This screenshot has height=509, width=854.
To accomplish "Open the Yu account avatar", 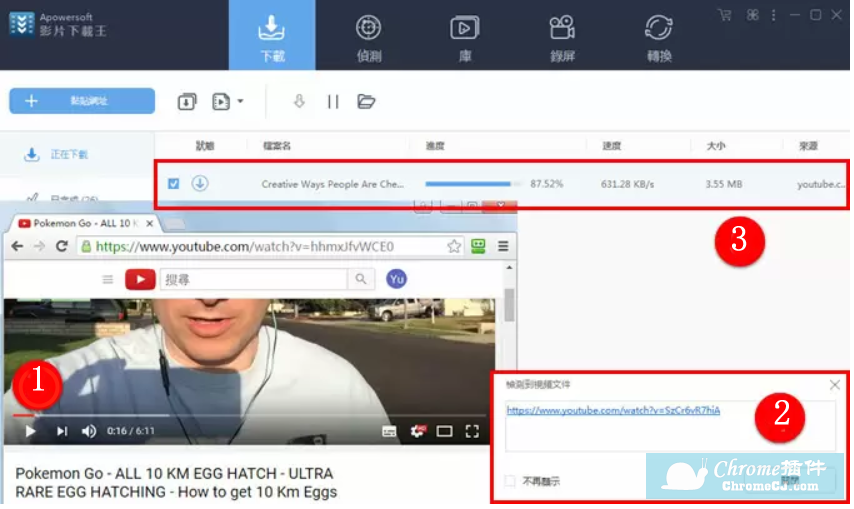I will pos(396,279).
